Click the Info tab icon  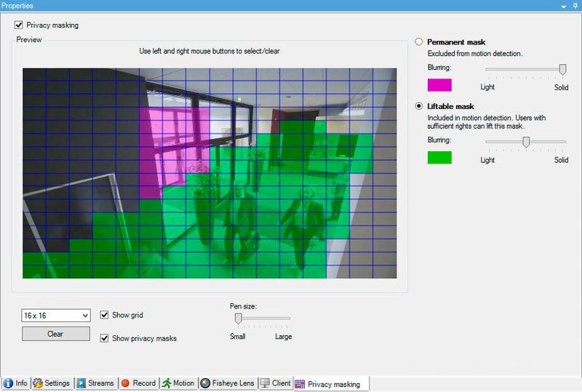point(8,383)
